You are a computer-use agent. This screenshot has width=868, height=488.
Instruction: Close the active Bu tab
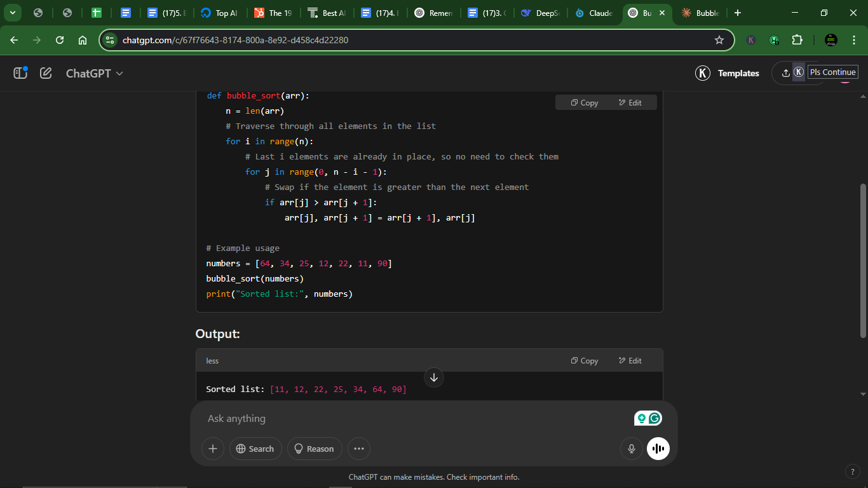pyautogui.click(x=662, y=13)
